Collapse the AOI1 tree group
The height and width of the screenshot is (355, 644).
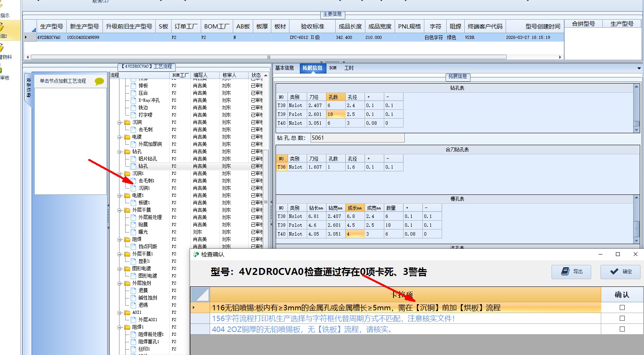(x=120, y=313)
